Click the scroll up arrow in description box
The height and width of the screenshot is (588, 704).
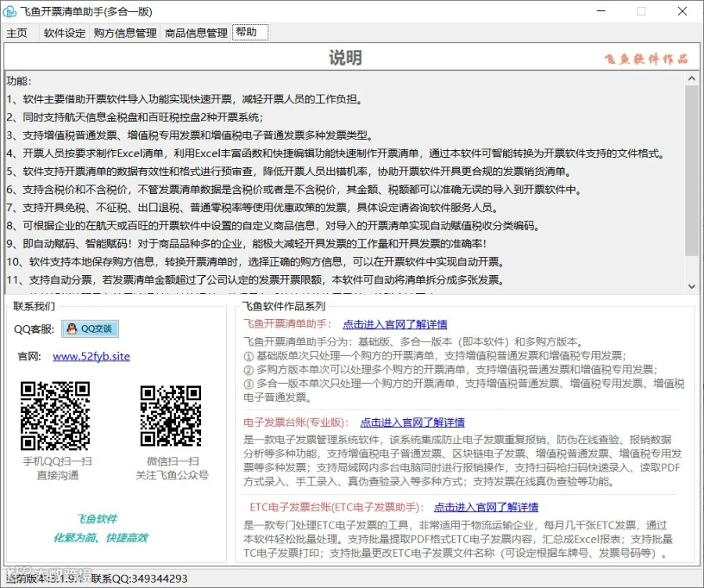[691, 78]
